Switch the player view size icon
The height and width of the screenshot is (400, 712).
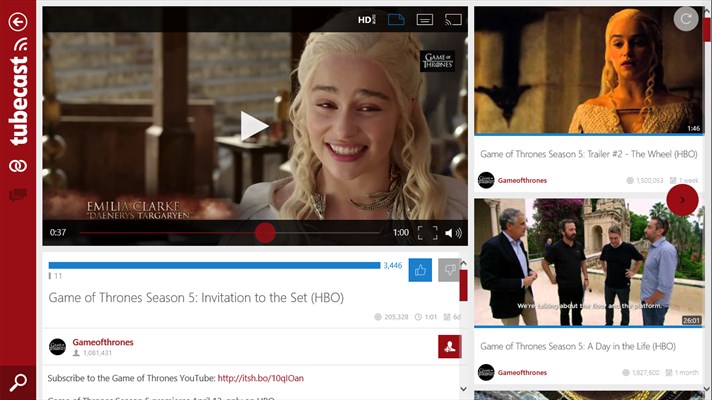click(x=396, y=20)
